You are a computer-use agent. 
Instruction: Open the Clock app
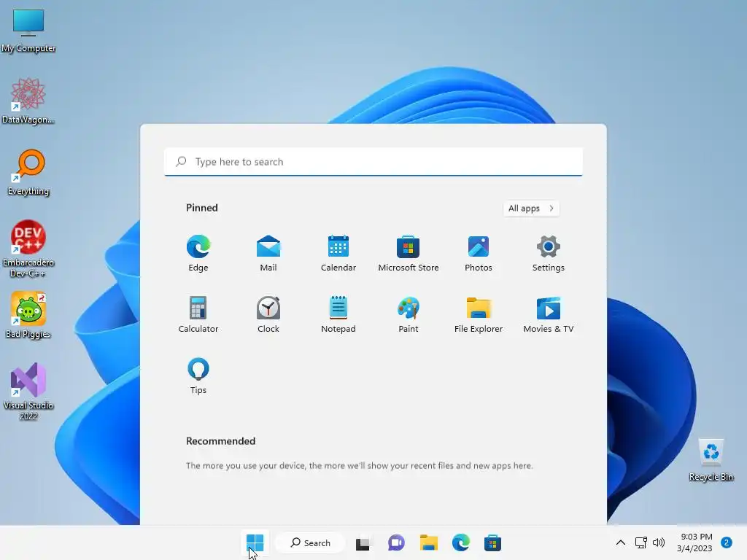(x=268, y=314)
